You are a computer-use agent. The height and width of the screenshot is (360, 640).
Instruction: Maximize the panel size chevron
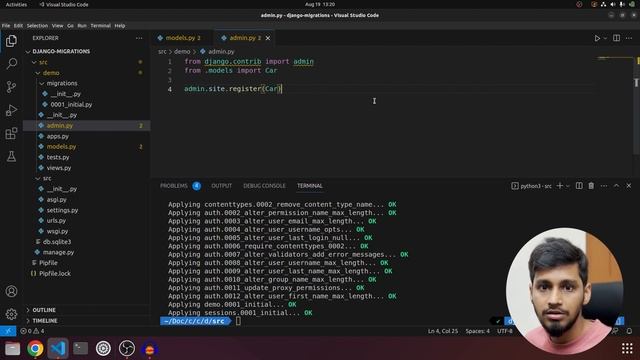(616, 186)
